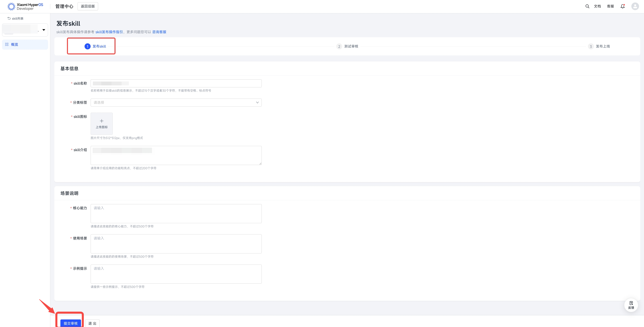Open 文档 in top navigation
Image resolution: width=644 pixels, height=327 pixels.
tap(597, 6)
